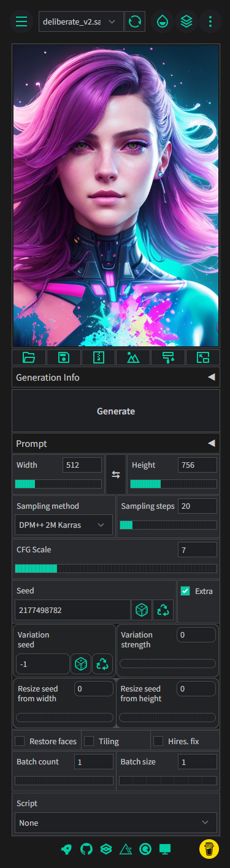
Task: Enable Restore faces checkbox
Action: coord(20,741)
